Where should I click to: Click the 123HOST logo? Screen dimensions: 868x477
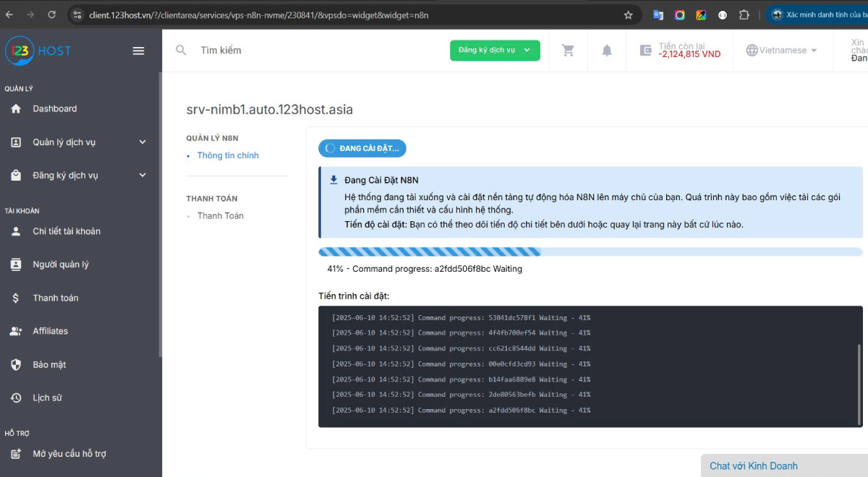pos(38,51)
